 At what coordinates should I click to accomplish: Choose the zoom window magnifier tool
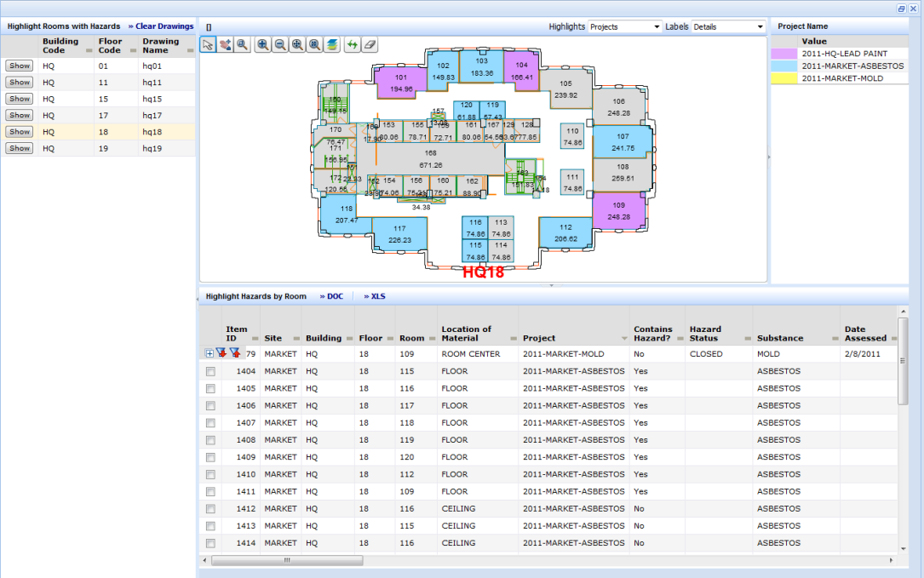242,45
